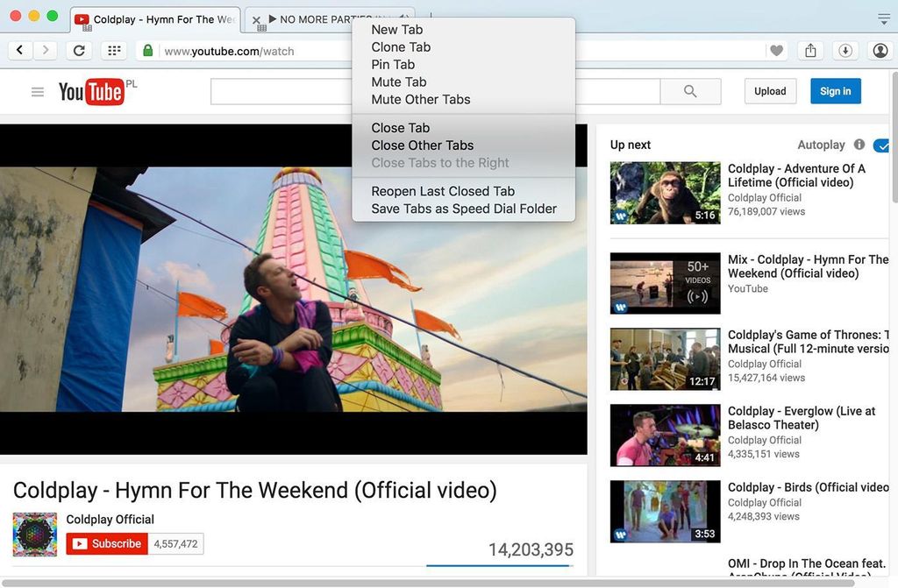Click the YouTube search magnifier button
This screenshot has width=898, height=588.
click(x=690, y=91)
